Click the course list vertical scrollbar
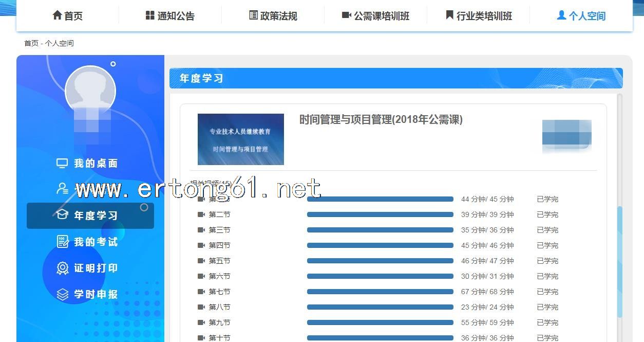The width and height of the screenshot is (644, 342). [x=619, y=262]
